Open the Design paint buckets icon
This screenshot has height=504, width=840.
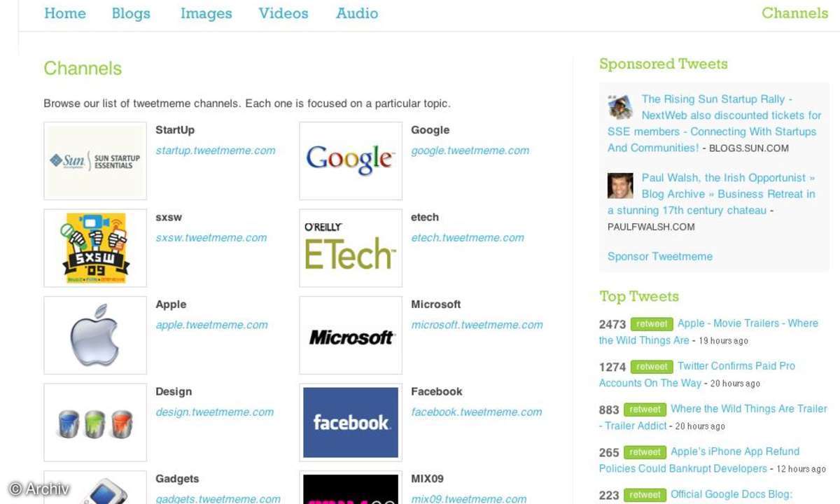(95, 422)
